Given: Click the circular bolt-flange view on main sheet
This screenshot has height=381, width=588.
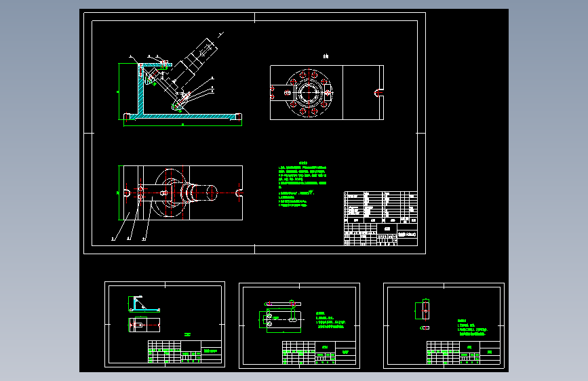Looking at the screenshot, I should click(x=309, y=93).
